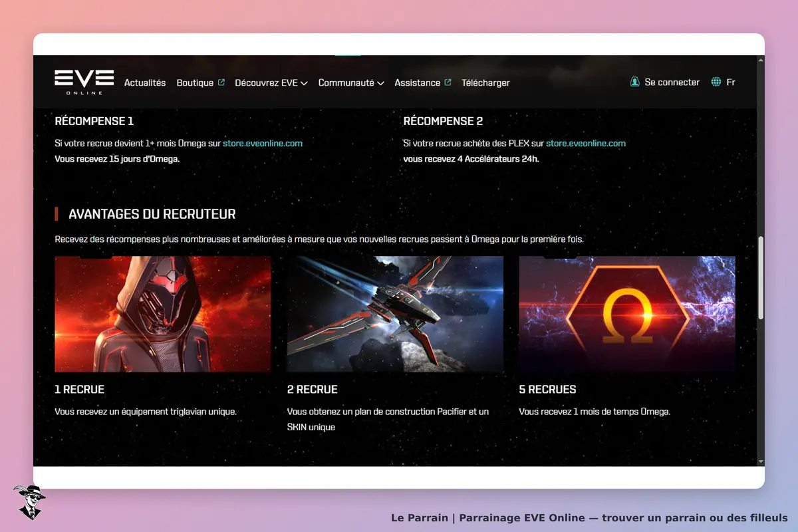Expand the Communauté menu
The height and width of the screenshot is (532, 798).
[351, 82]
